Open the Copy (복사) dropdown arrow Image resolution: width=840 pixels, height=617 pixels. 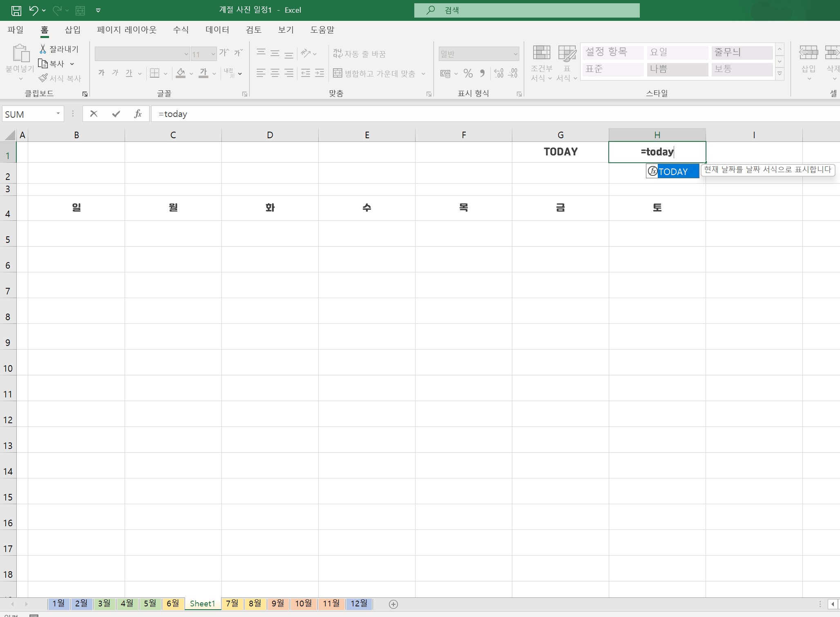pos(72,64)
